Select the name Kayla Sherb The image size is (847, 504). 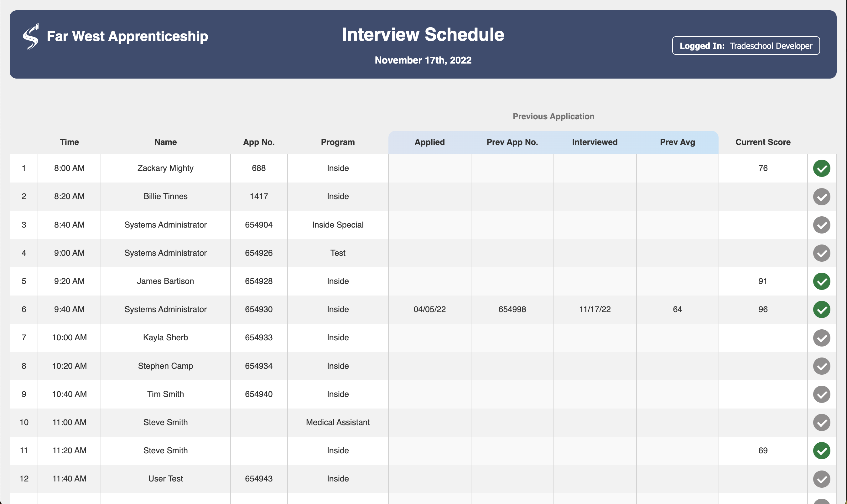(165, 337)
